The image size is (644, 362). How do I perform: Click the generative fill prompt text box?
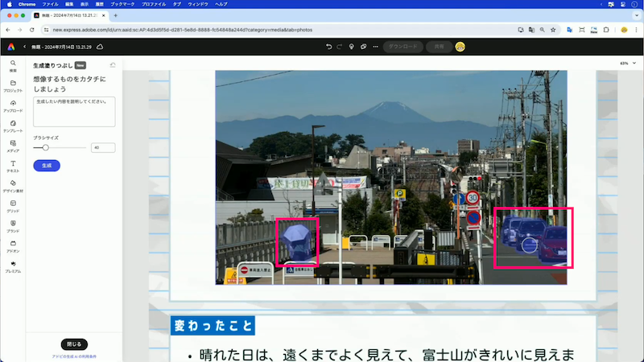click(x=74, y=112)
